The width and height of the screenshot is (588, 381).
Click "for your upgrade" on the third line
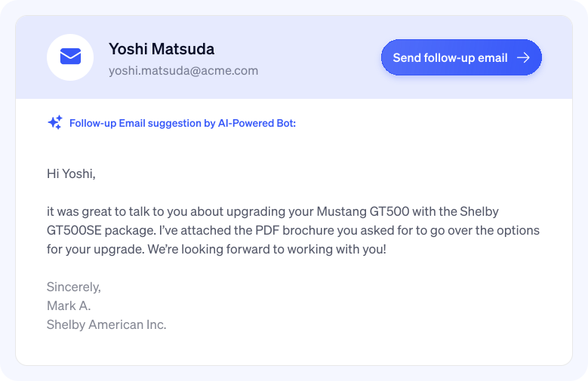(91, 248)
